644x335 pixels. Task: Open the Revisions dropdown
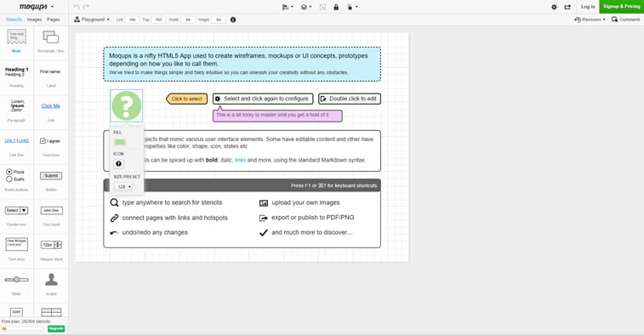(x=590, y=20)
